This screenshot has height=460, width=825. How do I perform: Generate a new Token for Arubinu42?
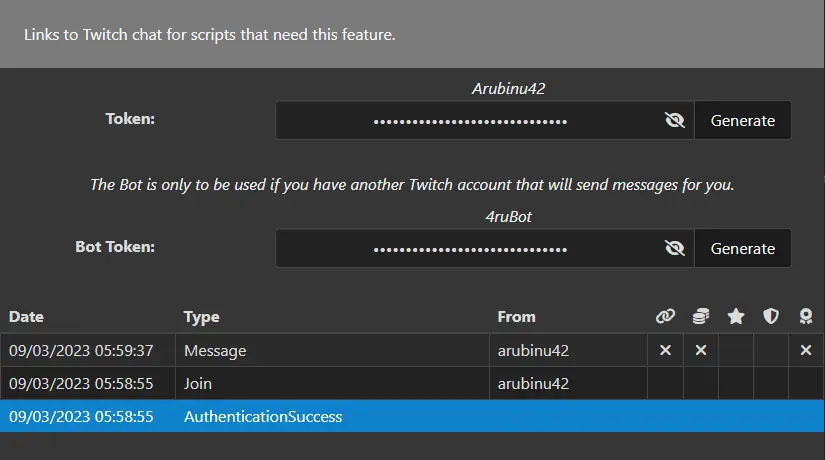pos(742,120)
